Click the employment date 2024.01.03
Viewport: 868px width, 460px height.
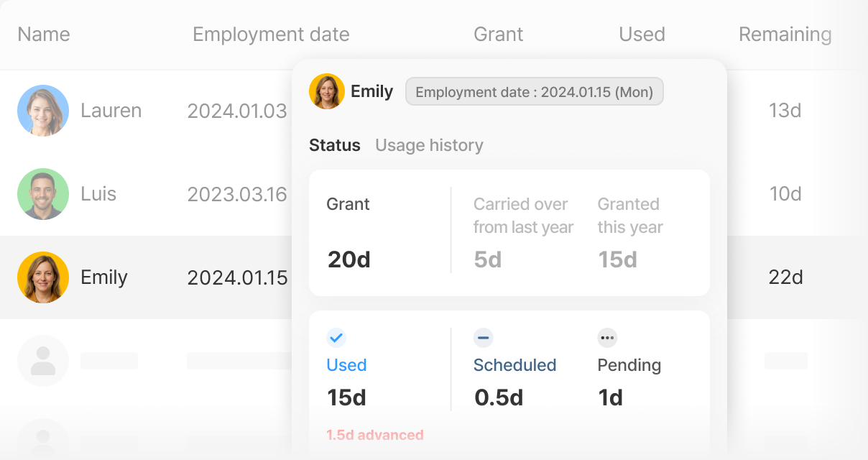[x=237, y=111]
